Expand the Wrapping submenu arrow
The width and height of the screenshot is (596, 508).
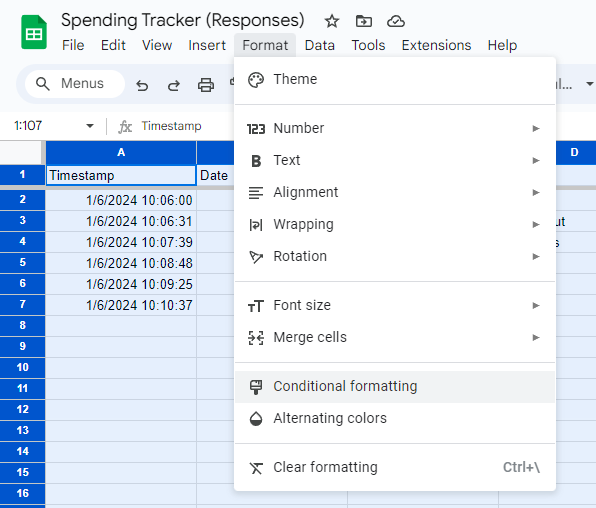coord(536,224)
